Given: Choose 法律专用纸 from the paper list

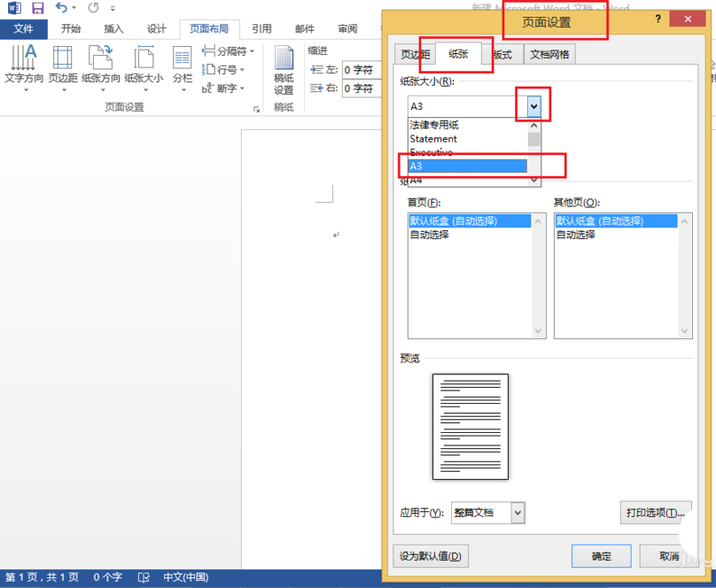Looking at the screenshot, I should tap(468, 125).
